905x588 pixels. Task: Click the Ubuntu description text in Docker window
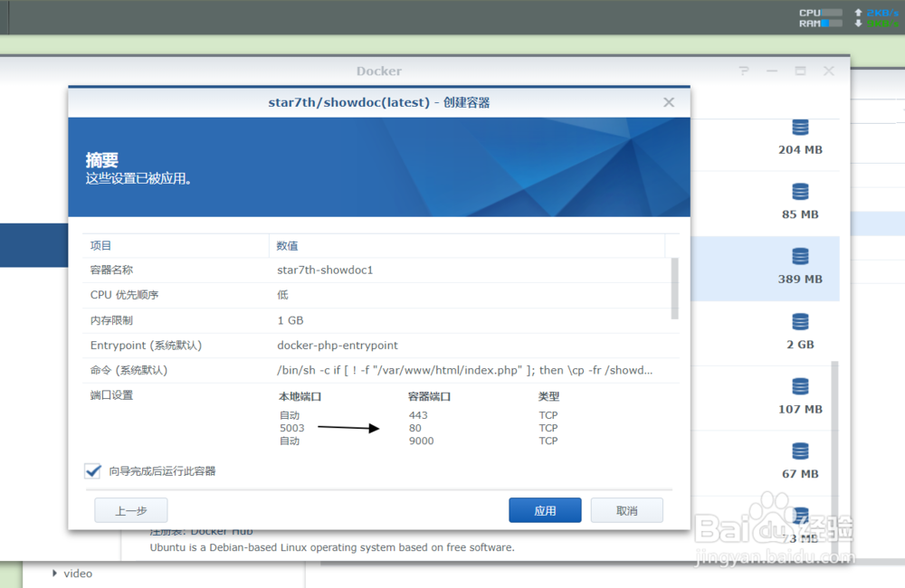click(x=332, y=547)
